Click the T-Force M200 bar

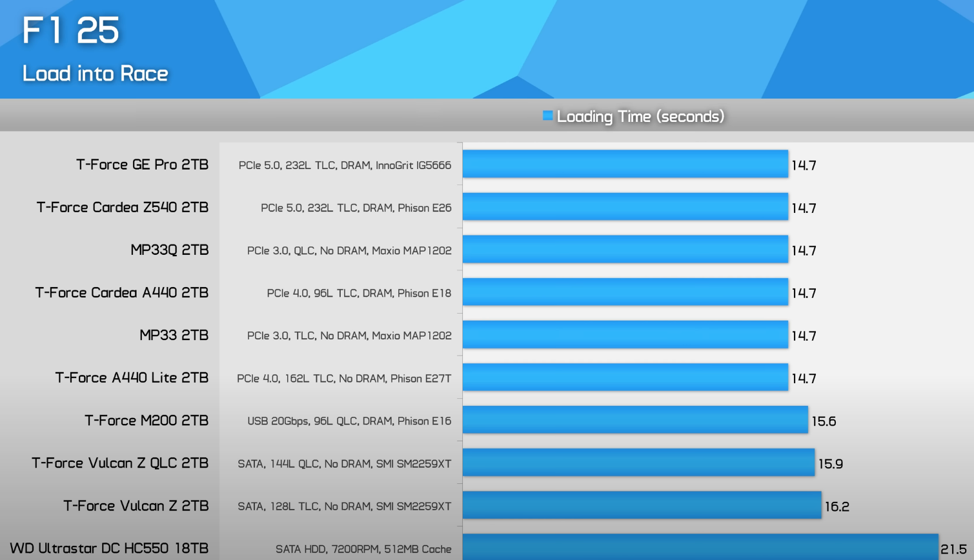coord(635,419)
